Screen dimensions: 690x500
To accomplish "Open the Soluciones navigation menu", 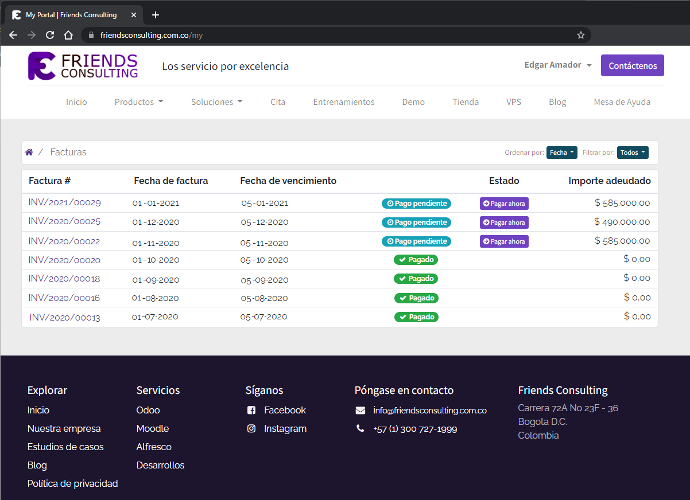I will pyautogui.click(x=216, y=102).
